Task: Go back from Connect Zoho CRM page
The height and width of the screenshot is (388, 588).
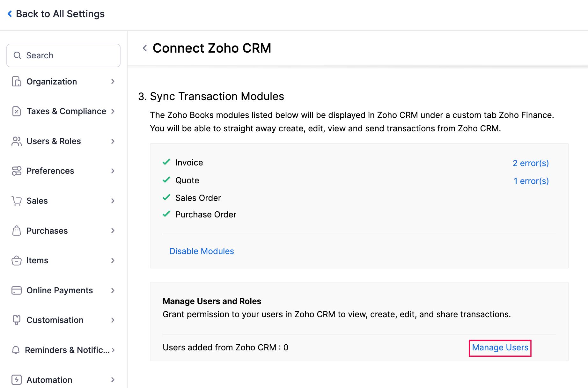Action: (x=144, y=48)
